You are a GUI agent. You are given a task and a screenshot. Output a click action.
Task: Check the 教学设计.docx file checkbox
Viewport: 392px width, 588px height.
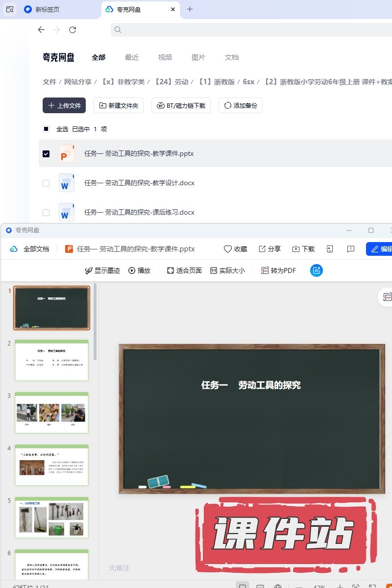coord(46,183)
